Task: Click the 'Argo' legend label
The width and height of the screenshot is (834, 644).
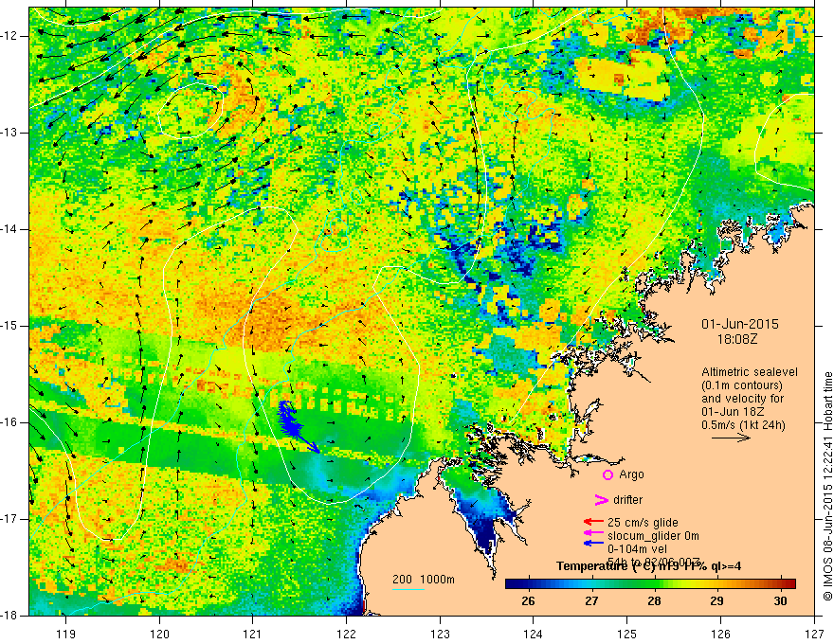Action: pos(631,474)
